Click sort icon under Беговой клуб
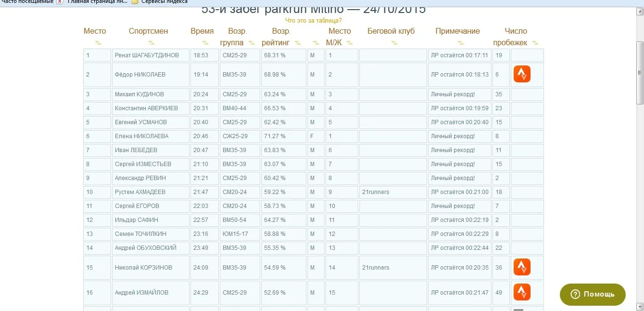Viewport: 644px width, 311px height. coord(394,43)
